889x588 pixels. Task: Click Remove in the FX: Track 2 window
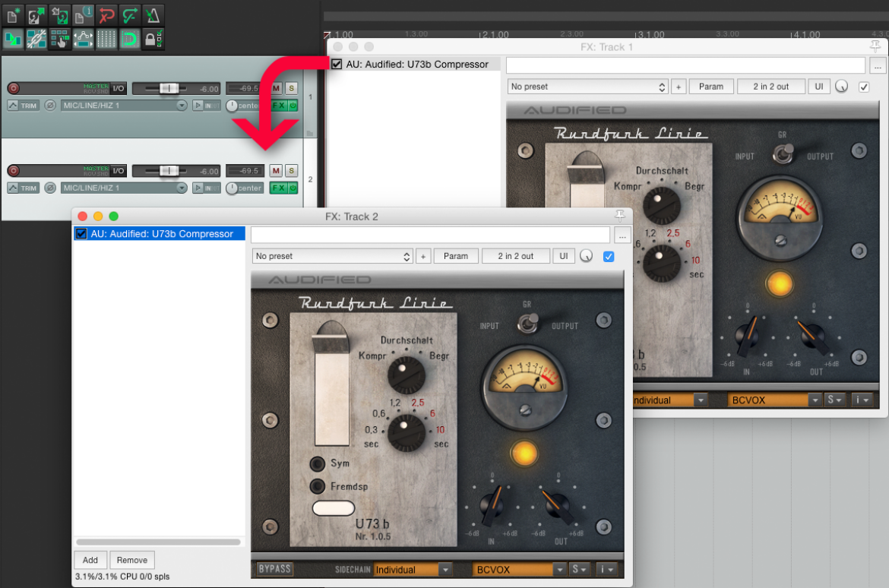pyautogui.click(x=132, y=560)
